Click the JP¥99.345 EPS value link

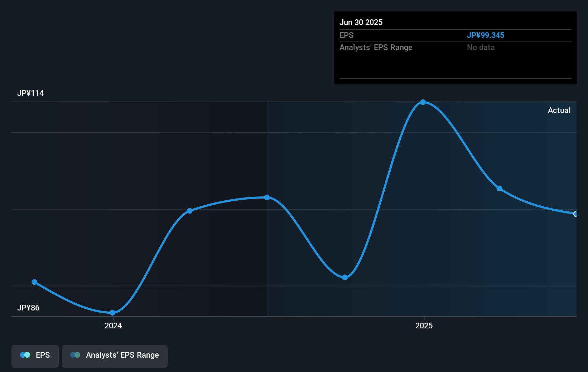(486, 35)
